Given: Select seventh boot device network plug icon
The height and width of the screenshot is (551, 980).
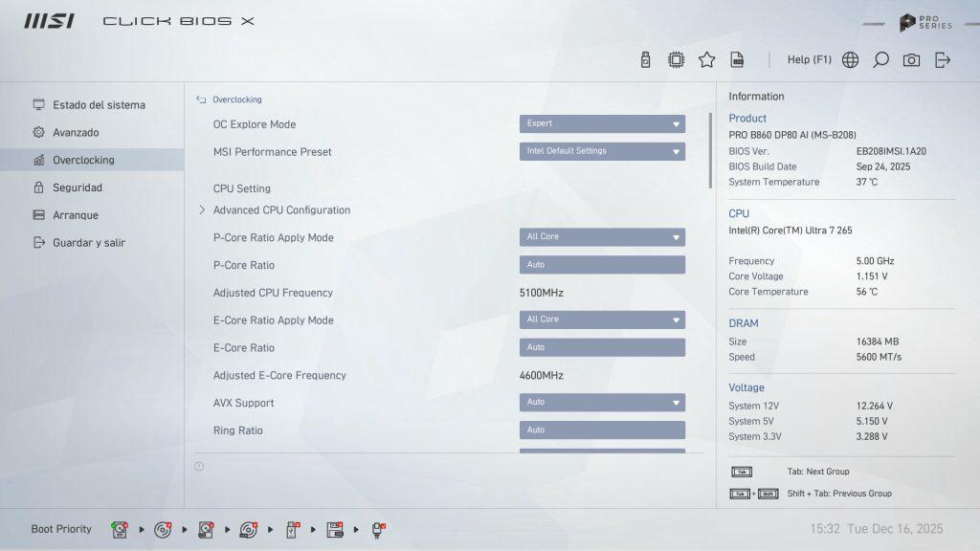Looking at the screenshot, I should [x=378, y=530].
